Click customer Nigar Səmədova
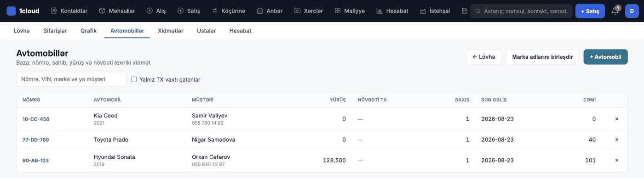Viewport: 644px width, 178px height. (x=213, y=139)
